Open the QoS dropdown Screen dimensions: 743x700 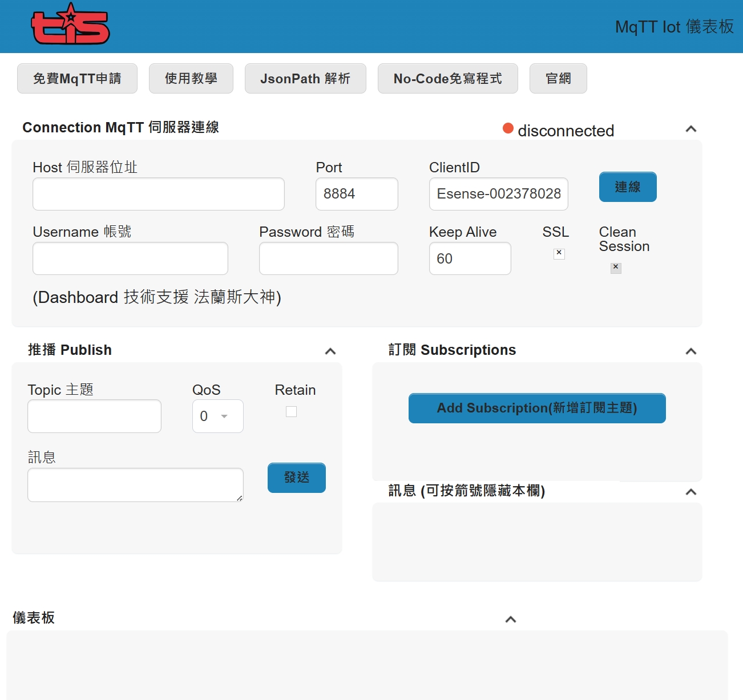point(218,416)
